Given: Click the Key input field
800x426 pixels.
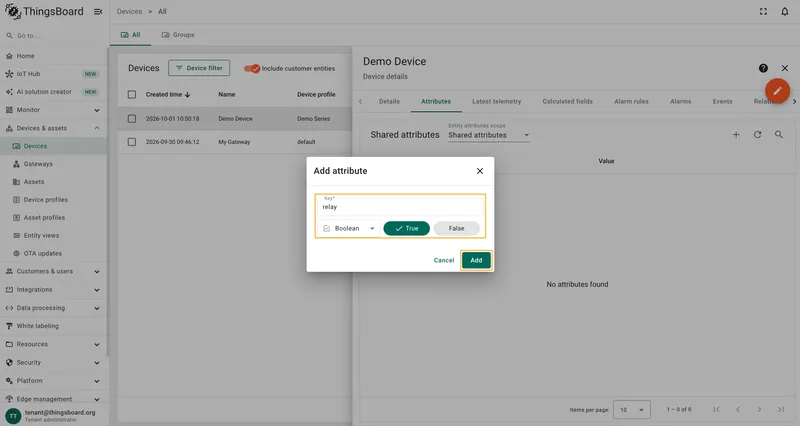Looking at the screenshot, I should tap(400, 205).
